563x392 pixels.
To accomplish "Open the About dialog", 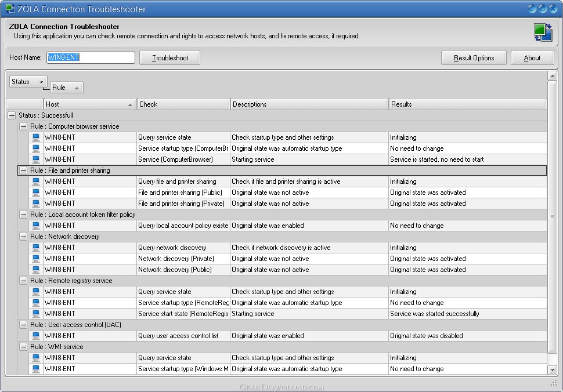I will tap(532, 58).
